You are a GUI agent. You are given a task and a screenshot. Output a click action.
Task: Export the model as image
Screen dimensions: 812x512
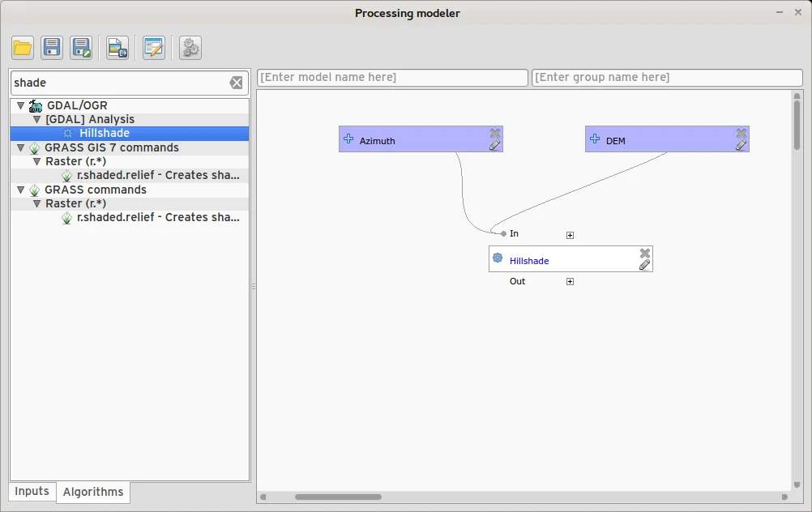118,48
